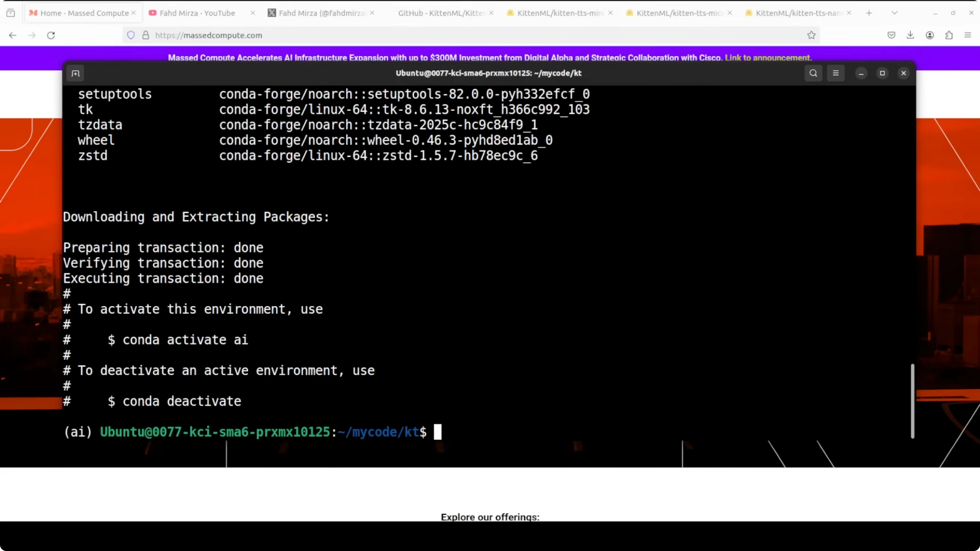980x551 pixels.
Task: Click the tracking protection shield icon
Action: point(131,35)
